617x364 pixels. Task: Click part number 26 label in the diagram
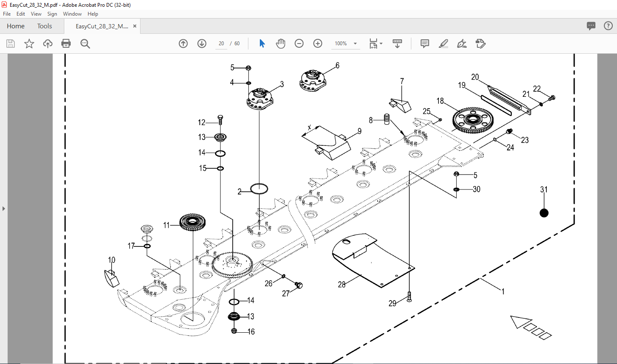tap(268, 284)
